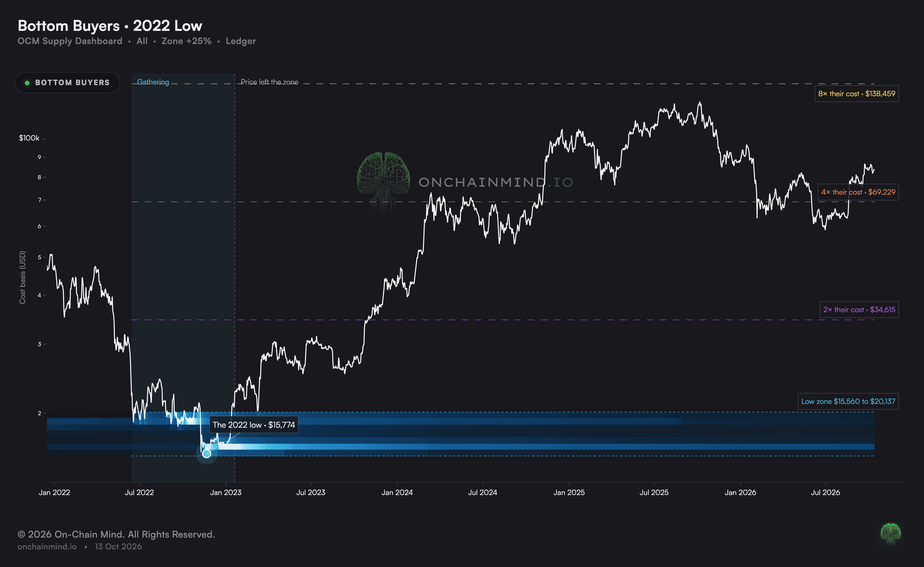The image size is (924, 567).
Task: Click the 'Jul 2024' x-axis label
Action: (483, 492)
